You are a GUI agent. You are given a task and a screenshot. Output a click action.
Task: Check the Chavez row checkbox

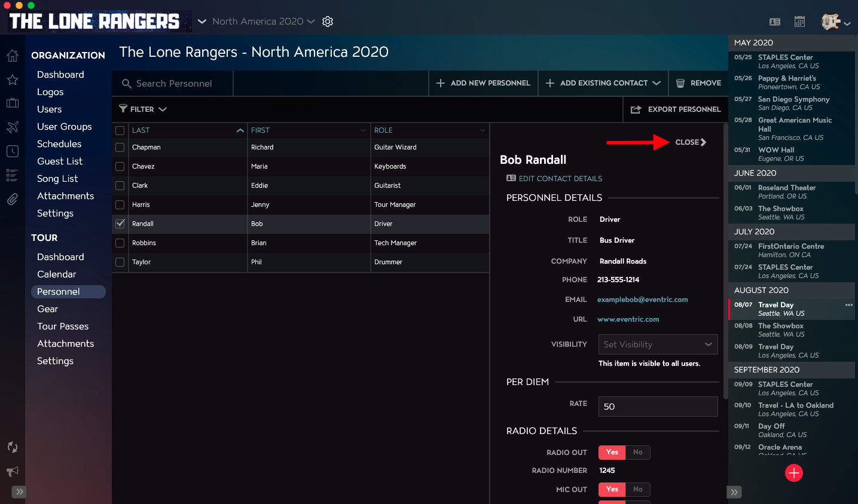(120, 166)
